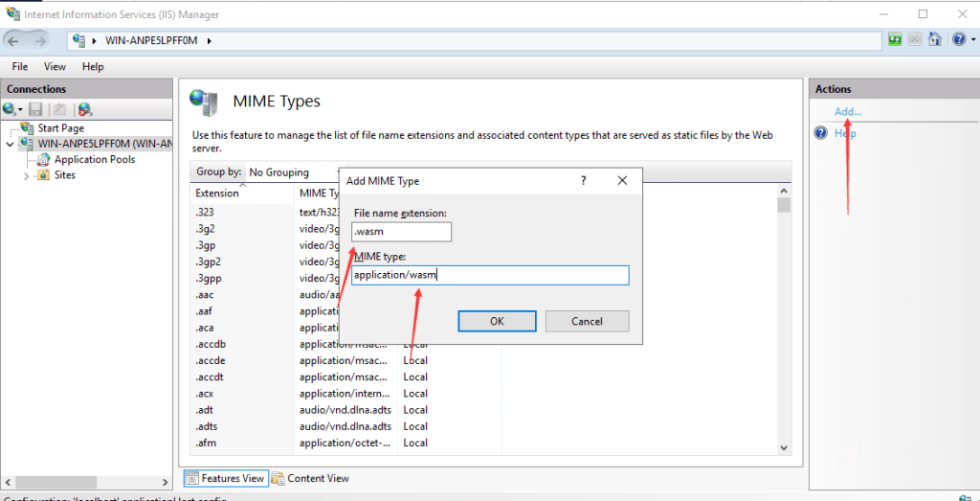Click the Add... action link
This screenshot has height=501, width=980.
pos(848,111)
